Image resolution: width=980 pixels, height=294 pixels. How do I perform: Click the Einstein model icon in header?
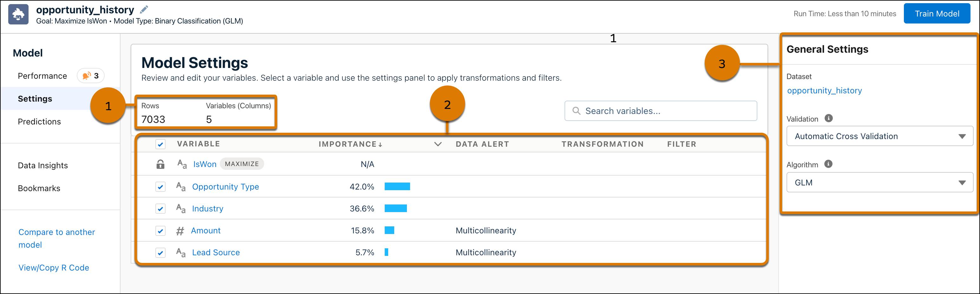18,15
